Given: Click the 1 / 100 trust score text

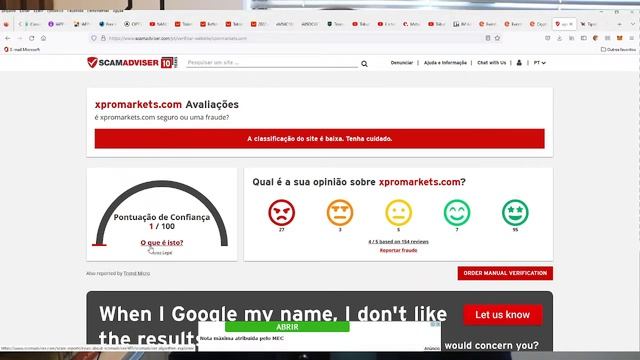Looking at the screenshot, I should [162, 226].
